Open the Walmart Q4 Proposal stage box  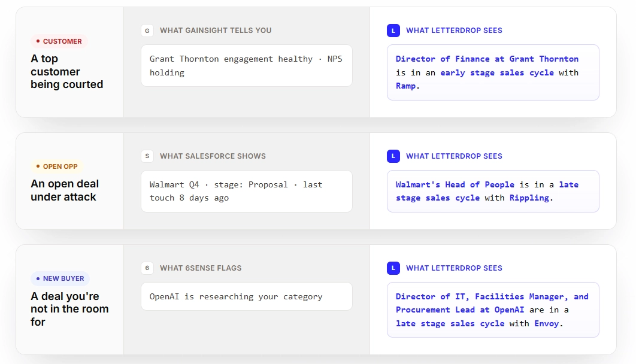click(x=247, y=192)
